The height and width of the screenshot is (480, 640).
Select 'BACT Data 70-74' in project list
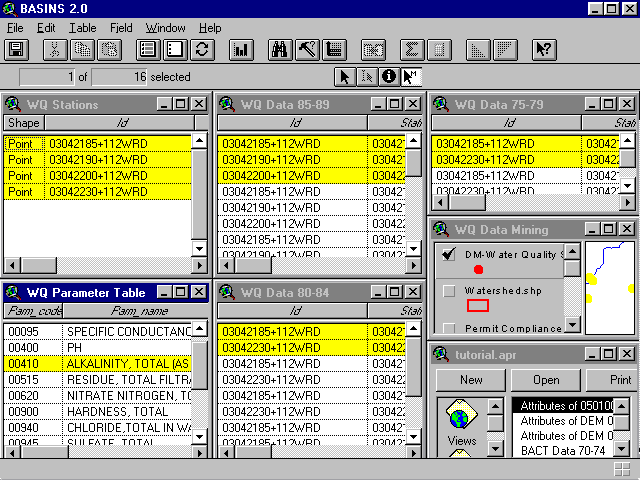[562, 451]
